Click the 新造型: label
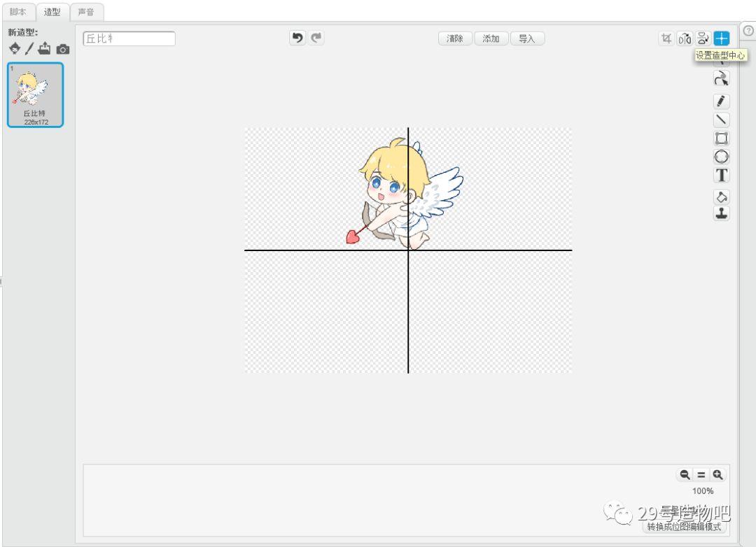756x547 pixels. click(x=22, y=32)
